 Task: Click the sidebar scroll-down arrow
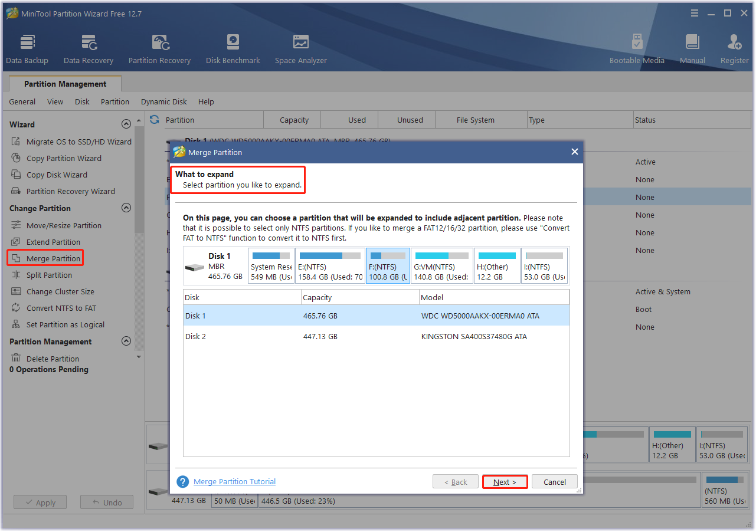[x=139, y=357]
